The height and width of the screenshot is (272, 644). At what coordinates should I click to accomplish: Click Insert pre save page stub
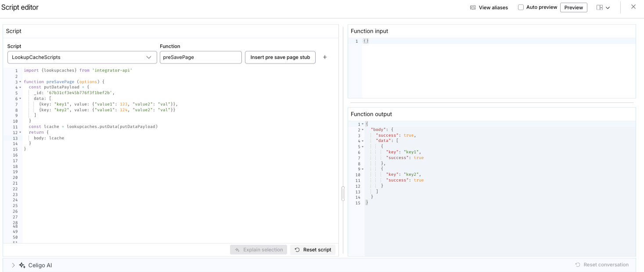pyautogui.click(x=280, y=57)
